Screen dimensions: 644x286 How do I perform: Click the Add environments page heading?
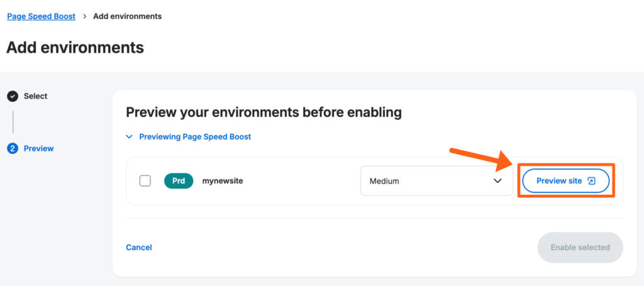click(75, 48)
